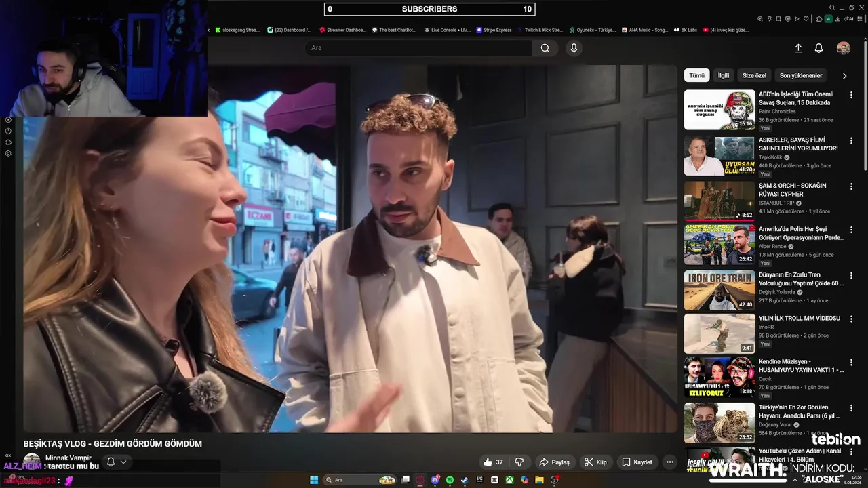The height and width of the screenshot is (488, 868).
Task: Open options for Dünyanın En Zorlu Tren video
Action: [851, 275]
